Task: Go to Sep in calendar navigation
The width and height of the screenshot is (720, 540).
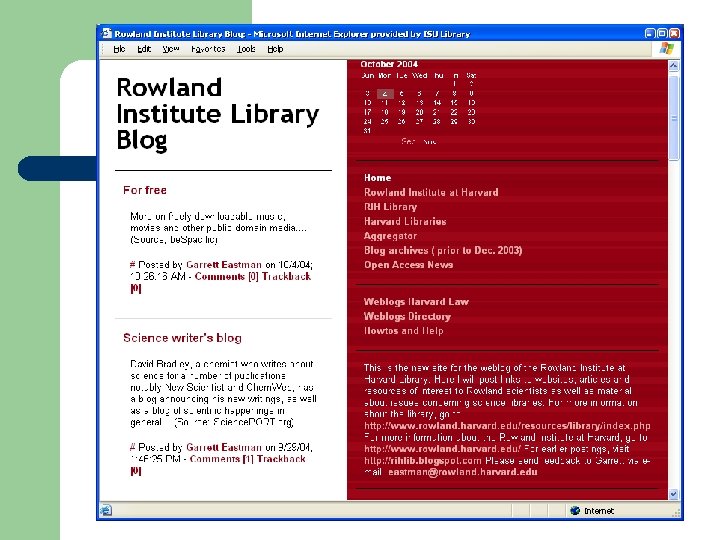Action: click(408, 141)
